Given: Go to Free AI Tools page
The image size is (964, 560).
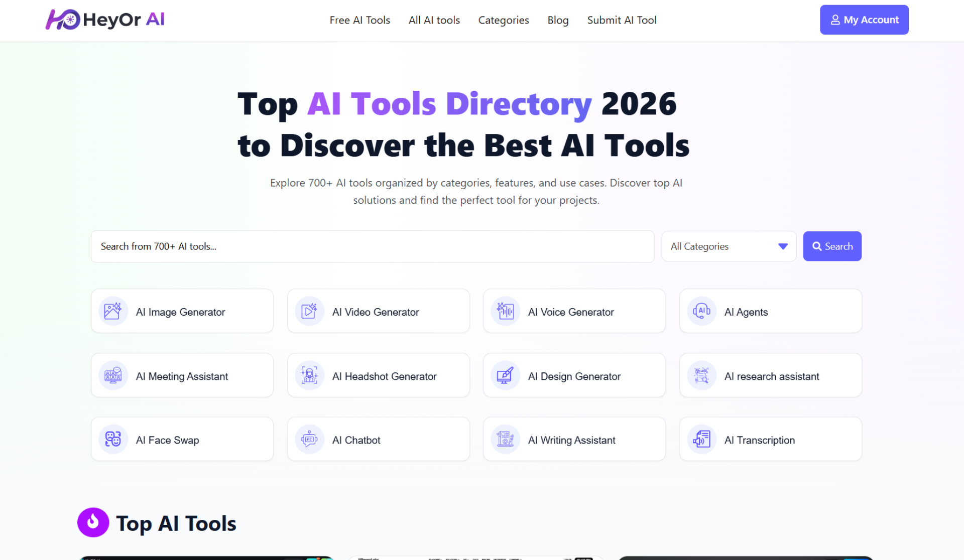Looking at the screenshot, I should (359, 20).
